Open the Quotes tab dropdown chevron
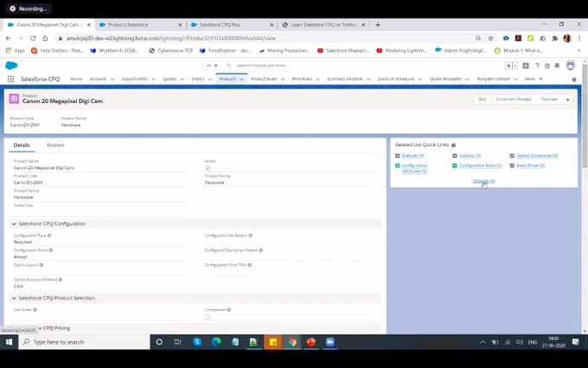 tap(182, 80)
